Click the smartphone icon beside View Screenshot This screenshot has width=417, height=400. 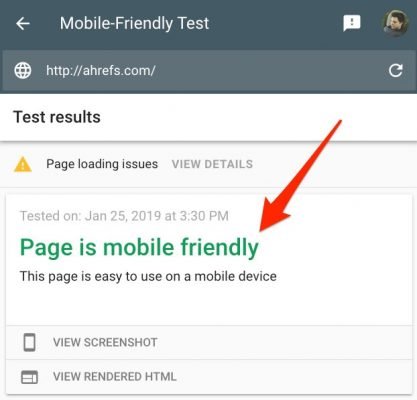(x=29, y=342)
